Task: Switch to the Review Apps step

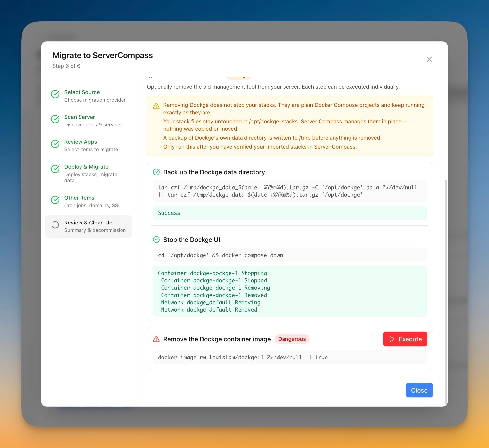Action: (88, 145)
